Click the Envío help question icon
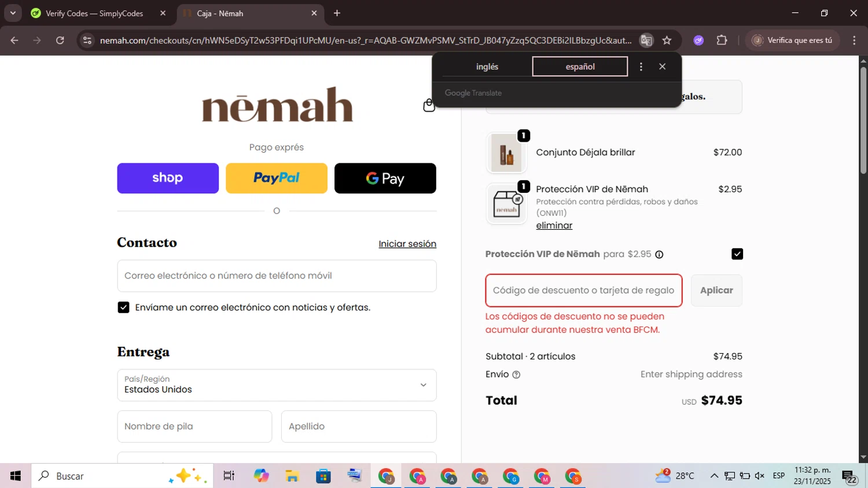This screenshot has width=868, height=488. tap(516, 375)
